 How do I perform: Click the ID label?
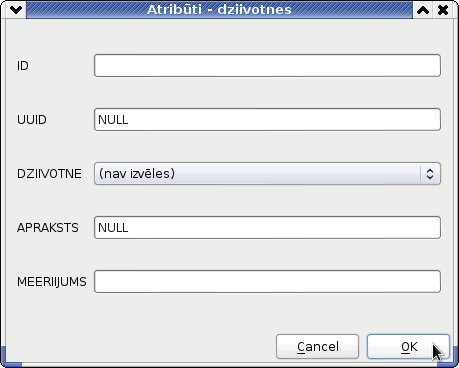click(23, 66)
